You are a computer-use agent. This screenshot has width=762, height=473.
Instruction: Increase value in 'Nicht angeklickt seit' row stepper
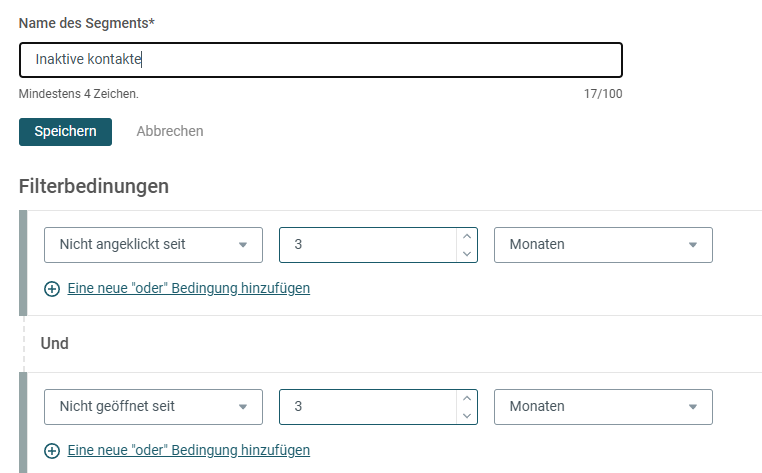[x=467, y=236]
